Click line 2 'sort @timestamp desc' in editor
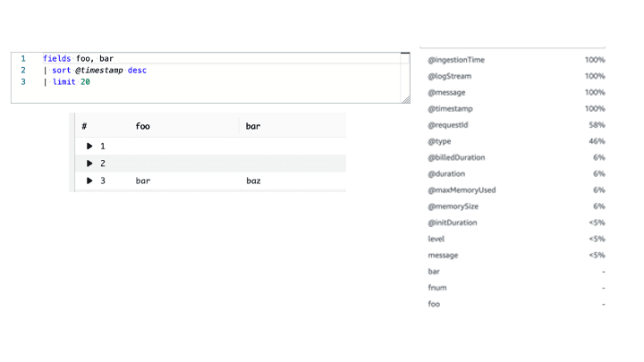Screen dimensions: 644x362 click(95, 71)
